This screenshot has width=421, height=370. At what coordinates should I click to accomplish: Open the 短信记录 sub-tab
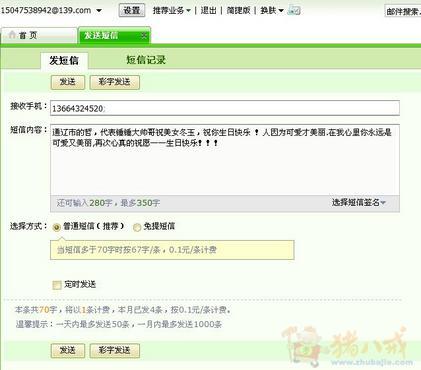(x=146, y=60)
